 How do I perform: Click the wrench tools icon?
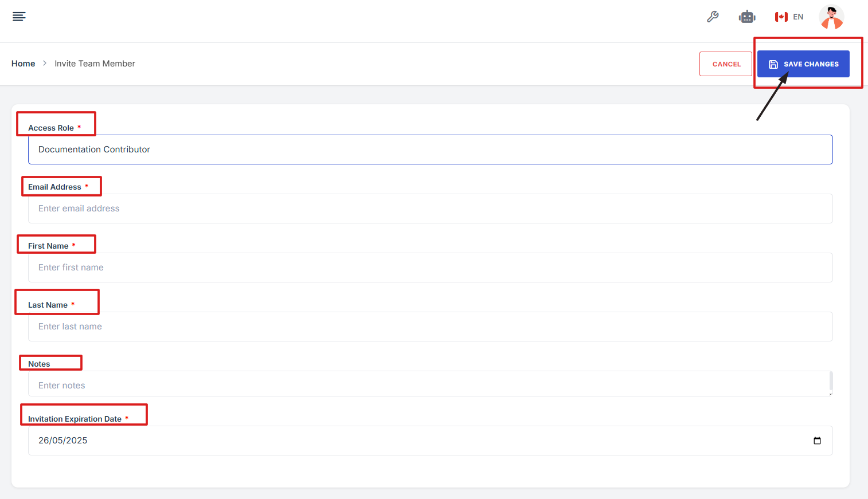pos(713,17)
